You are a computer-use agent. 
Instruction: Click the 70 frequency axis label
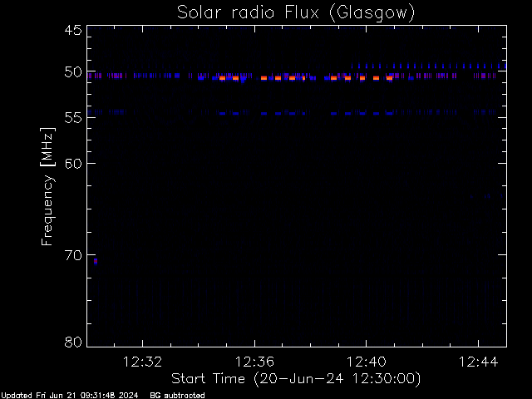[x=73, y=255]
